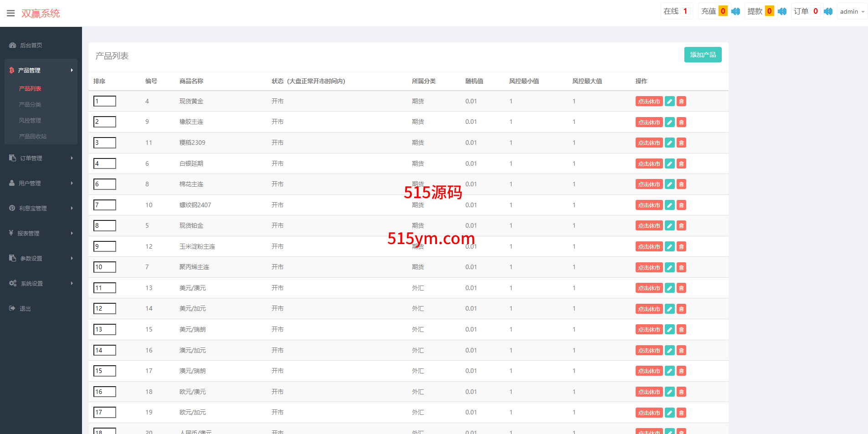This screenshot has width=868, height=434.
Task: Mute the 充值 sound speaker icon
Action: pyautogui.click(x=735, y=11)
